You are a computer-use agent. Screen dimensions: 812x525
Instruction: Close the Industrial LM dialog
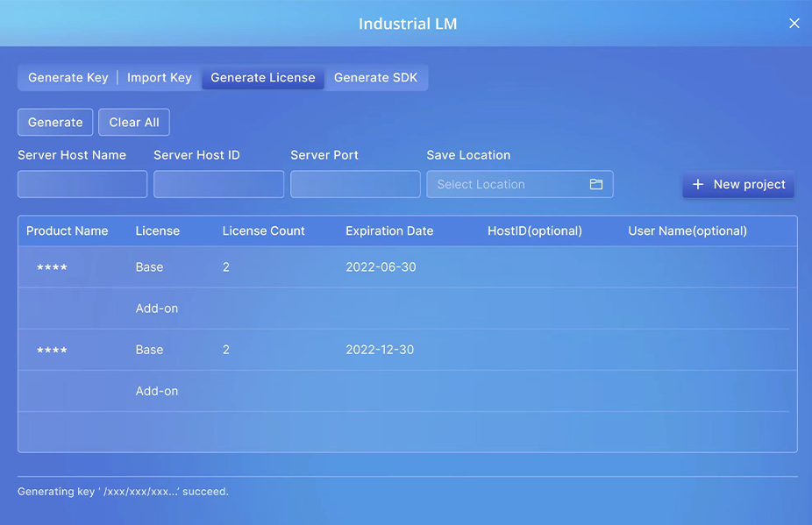click(794, 24)
